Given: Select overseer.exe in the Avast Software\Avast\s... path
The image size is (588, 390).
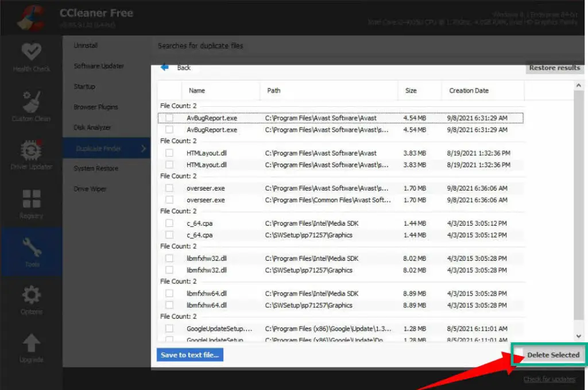Looking at the screenshot, I should [x=169, y=188].
